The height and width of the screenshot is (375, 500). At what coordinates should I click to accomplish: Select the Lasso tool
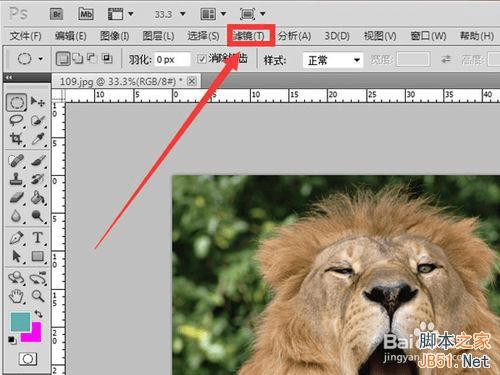(16, 121)
